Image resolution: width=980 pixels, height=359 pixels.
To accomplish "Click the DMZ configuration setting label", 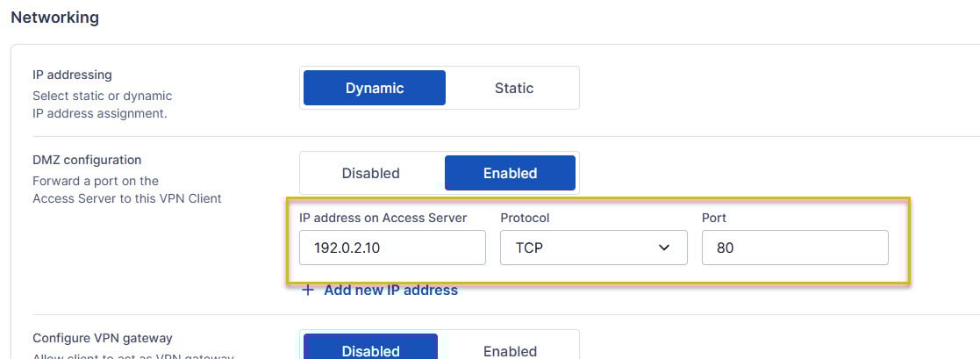I will (87, 160).
